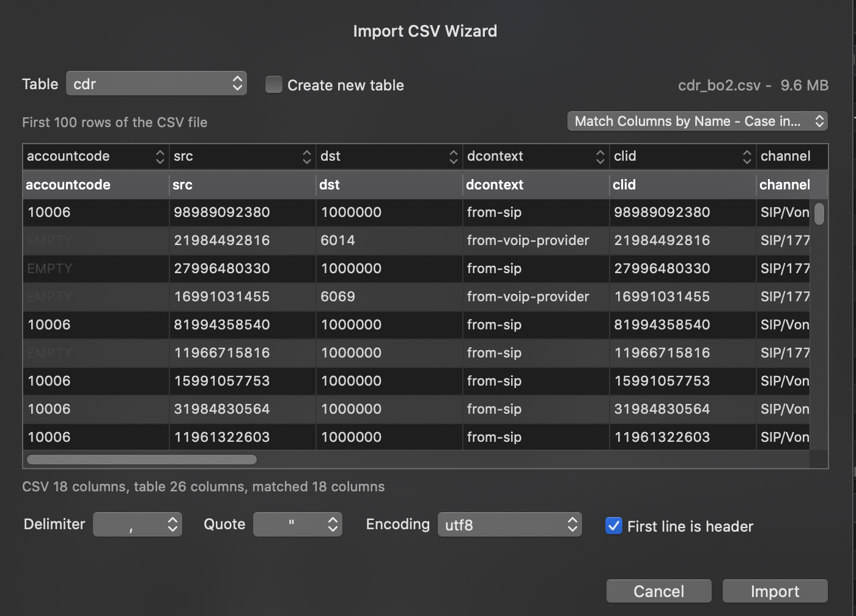Click the Cancel button
Screen dimensions: 856x616
tap(659, 591)
